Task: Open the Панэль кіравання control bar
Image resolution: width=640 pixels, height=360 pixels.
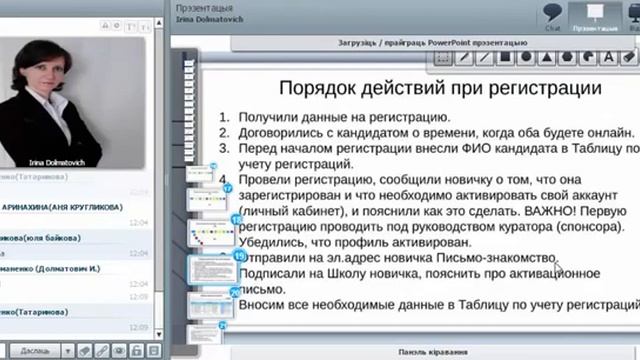Action: (433, 352)
